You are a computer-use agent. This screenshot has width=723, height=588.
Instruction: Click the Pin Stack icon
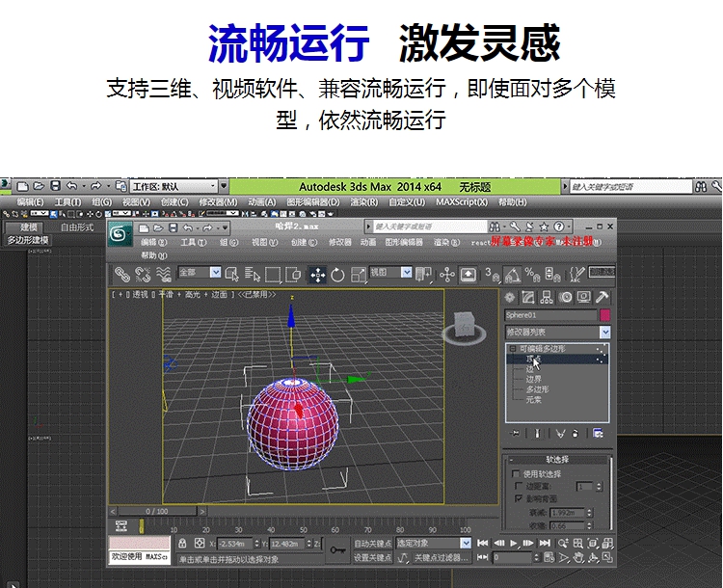click(515, 433)
